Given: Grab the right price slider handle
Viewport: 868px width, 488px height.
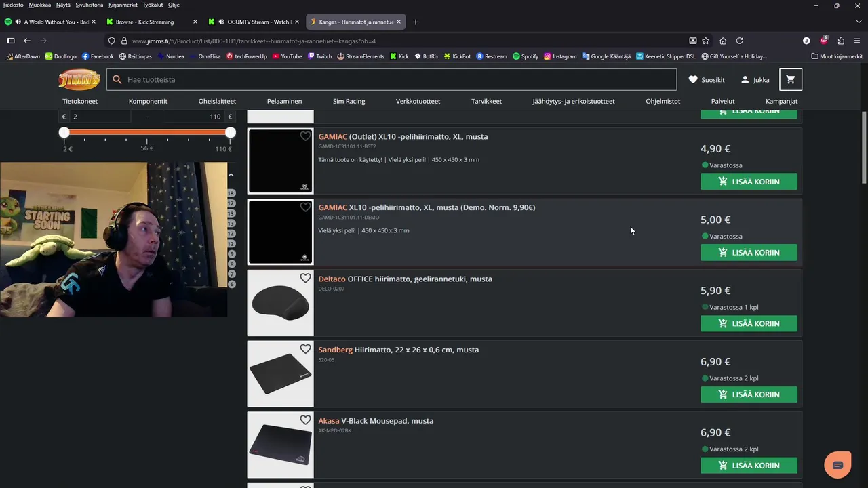Looking at the screenshot, I should tap(231, 132).
